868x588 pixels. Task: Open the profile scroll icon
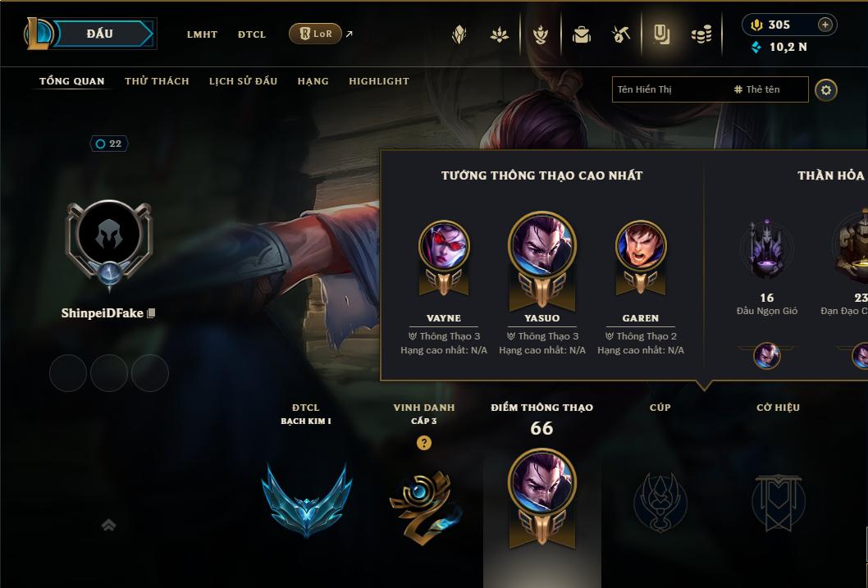[661, 34]
